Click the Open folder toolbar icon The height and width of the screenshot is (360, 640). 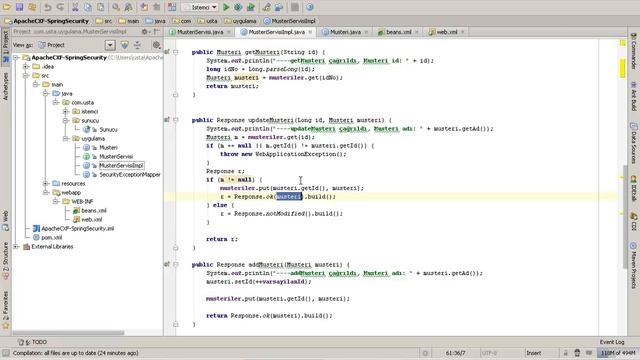tap(7, 7)
